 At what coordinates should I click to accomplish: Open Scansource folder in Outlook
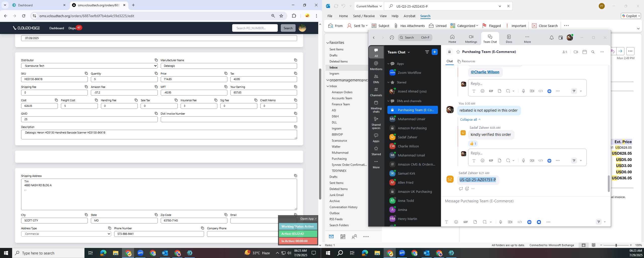tap(339, 141)
